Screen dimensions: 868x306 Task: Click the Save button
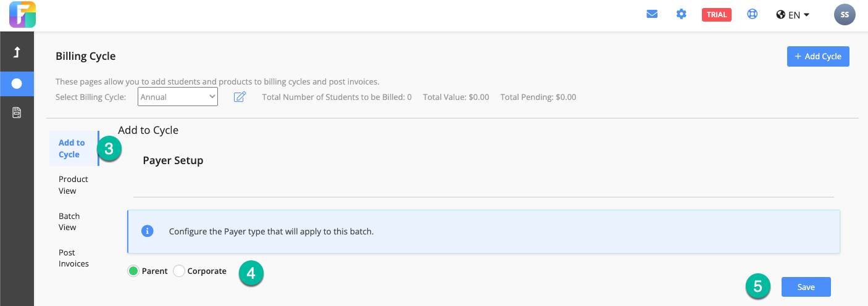[806, 287]
